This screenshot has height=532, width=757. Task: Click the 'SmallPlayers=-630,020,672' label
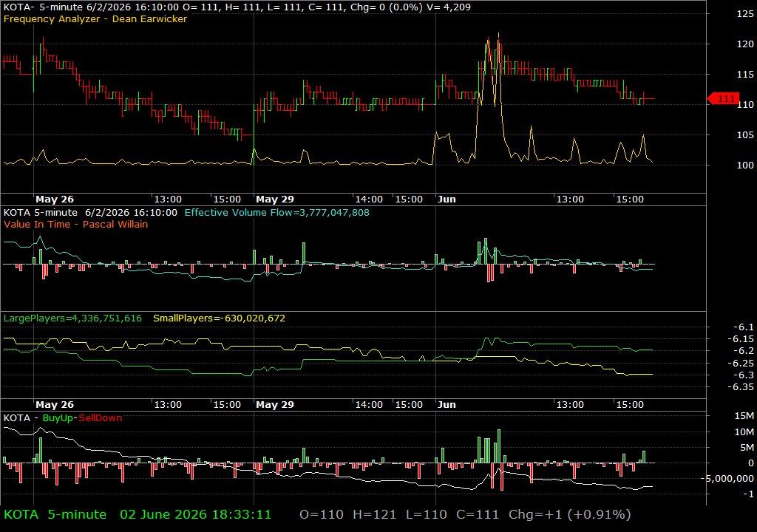tap(219, 318)
